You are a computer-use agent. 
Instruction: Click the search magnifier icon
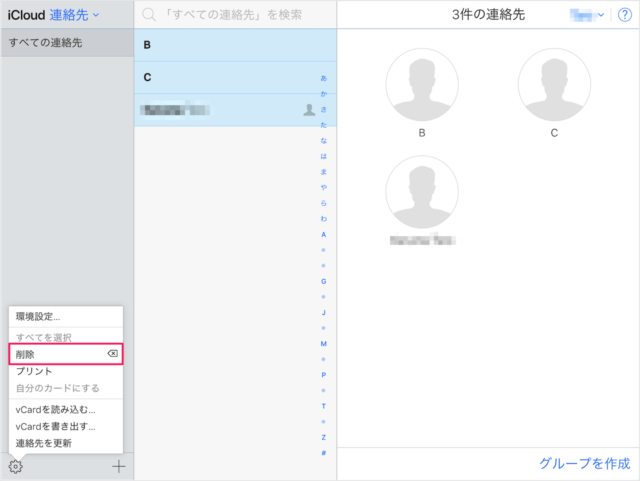(x=149, y=15)
